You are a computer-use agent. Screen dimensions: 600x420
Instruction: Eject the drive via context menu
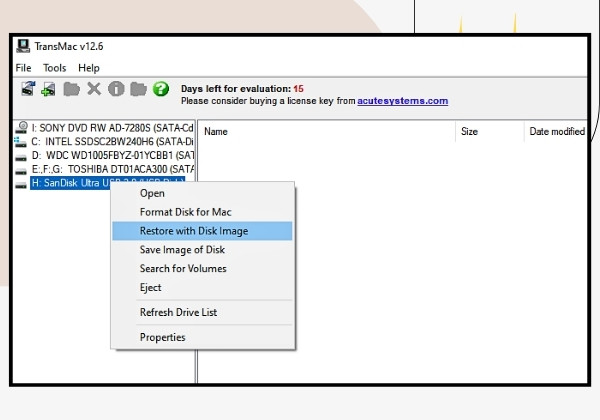[202, 287]
